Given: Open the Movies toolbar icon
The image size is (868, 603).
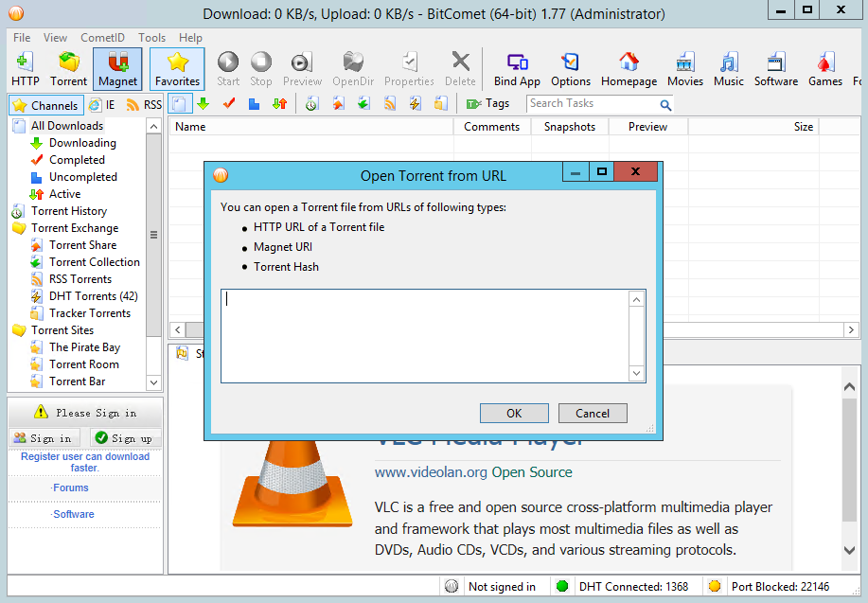Looking at the screenshot, I should 684,69.
